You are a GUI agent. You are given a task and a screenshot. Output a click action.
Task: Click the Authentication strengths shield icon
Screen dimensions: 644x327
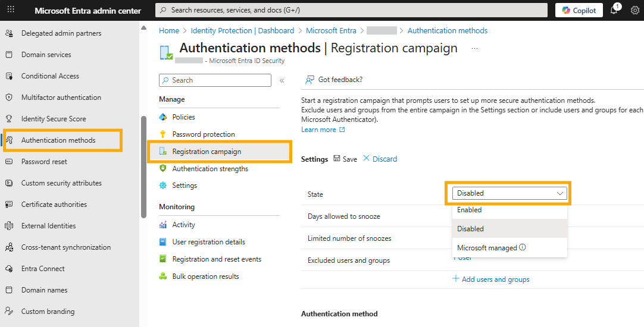[x=163, y=169]
